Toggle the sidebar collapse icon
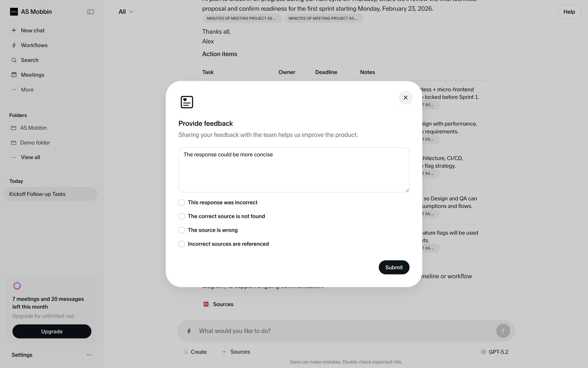The image size is (588, 368). (x=90, y=12)
